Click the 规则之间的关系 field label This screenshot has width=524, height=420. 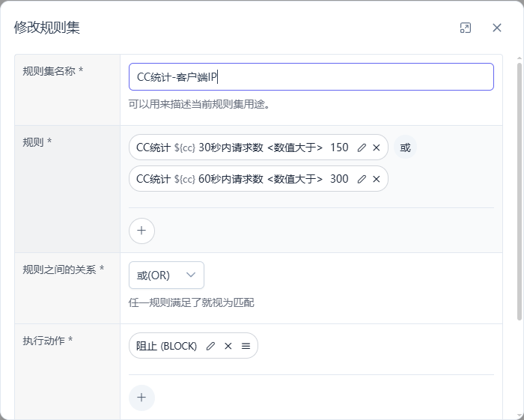tap(63, 270)
